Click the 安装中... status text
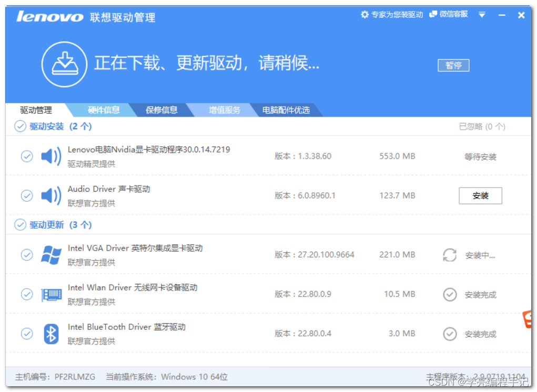This screenshot has width=537, height=392. coord(480,255)
